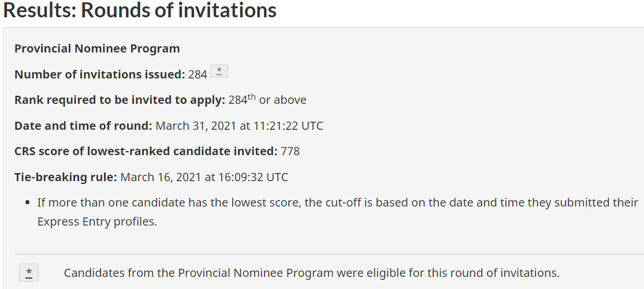644x289 pixels.
Task: Click the "CRS score of lowest-ranked candidate invited:" label
Action: click(x=146, y=152)
